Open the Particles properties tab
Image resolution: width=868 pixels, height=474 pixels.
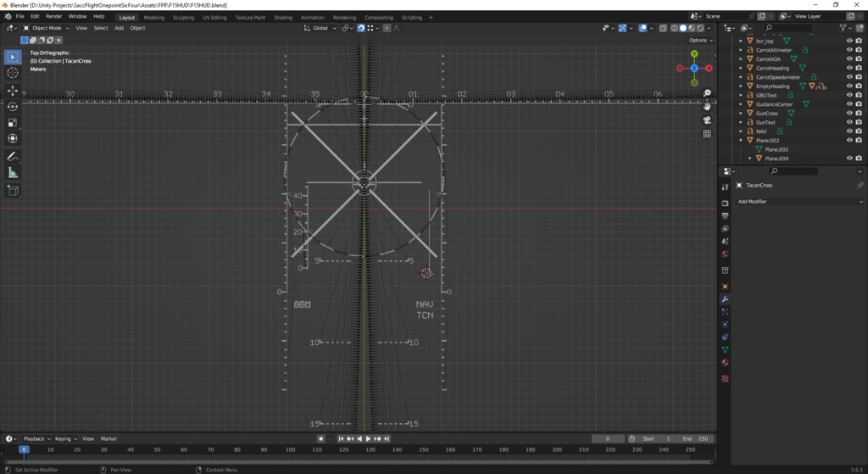tap(726, 312)
